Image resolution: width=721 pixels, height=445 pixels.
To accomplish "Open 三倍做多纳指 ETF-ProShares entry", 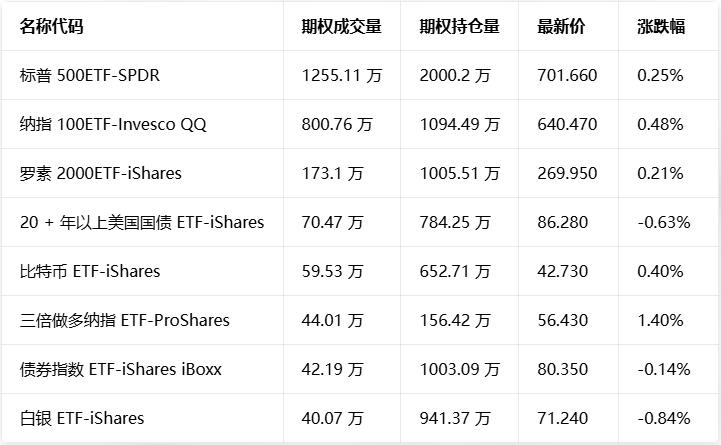I will point(124,320).
